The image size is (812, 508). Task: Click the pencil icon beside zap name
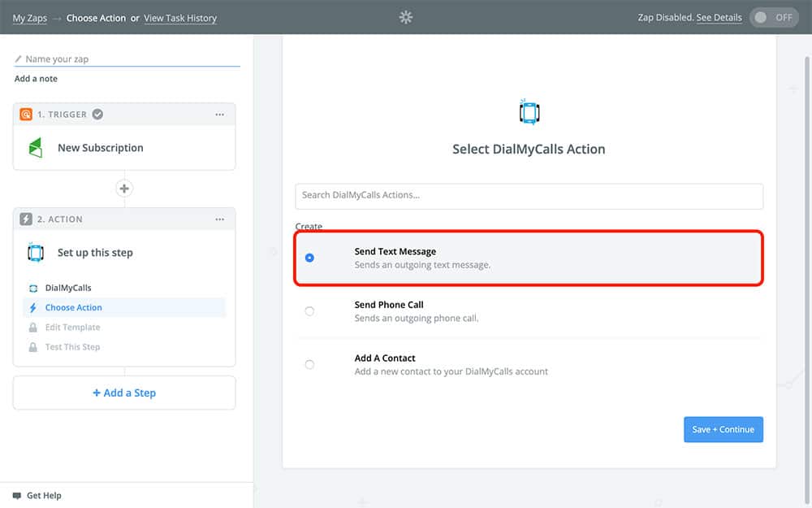point(19,59)
